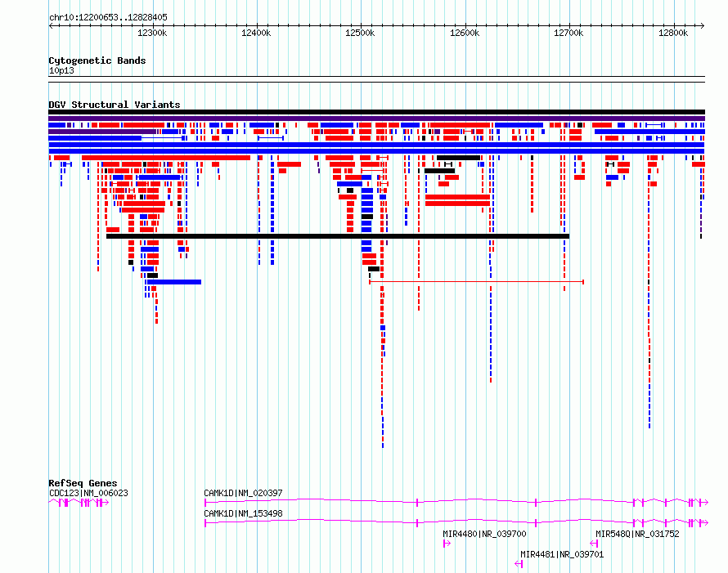Open the MIR548Q|NR_031752 label

(x=637, y=534)
